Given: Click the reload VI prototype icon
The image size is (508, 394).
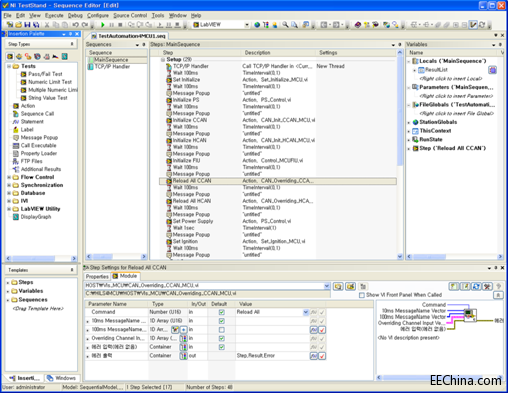Looking at the screenshot, I should click(x=476, y=286).
